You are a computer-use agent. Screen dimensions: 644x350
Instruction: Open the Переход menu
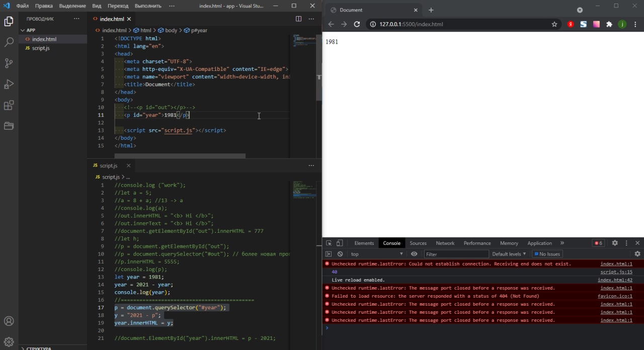pyautogui.click(x=118, y=6)
